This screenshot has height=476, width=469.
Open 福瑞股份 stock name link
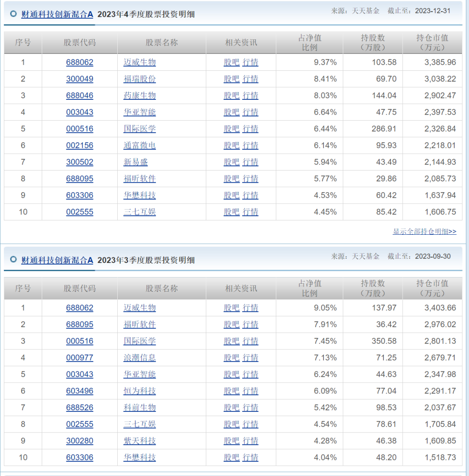click(139, 79)
